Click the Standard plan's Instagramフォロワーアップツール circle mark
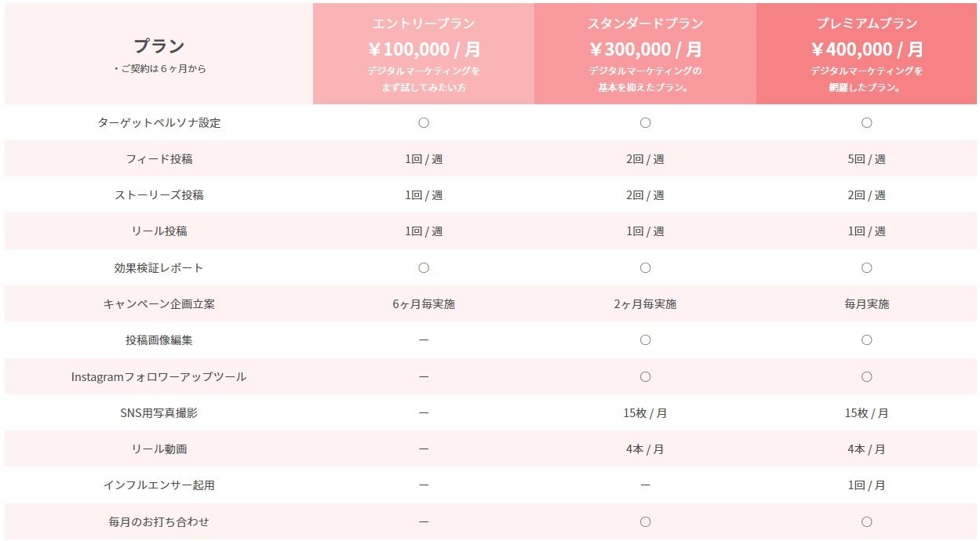 645,377
